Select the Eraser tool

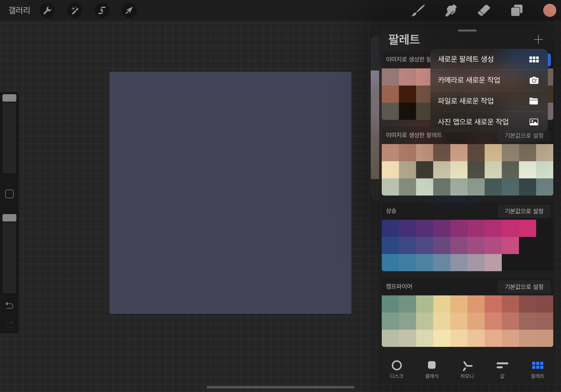pos(484,11)
